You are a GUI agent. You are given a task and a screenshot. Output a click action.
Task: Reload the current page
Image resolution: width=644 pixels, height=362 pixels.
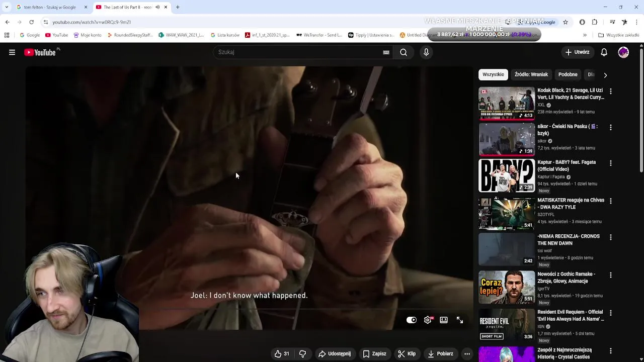(x=31, y=22)
